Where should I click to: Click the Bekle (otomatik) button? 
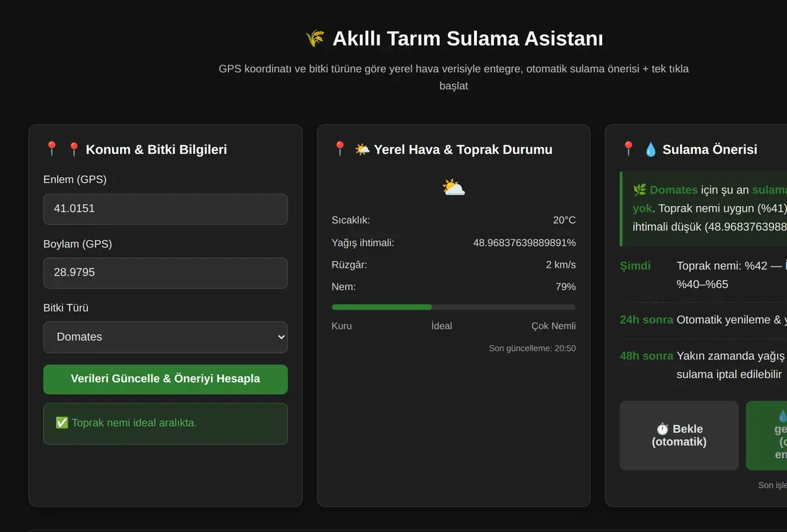pyautogui.click(x=679, y=436)
